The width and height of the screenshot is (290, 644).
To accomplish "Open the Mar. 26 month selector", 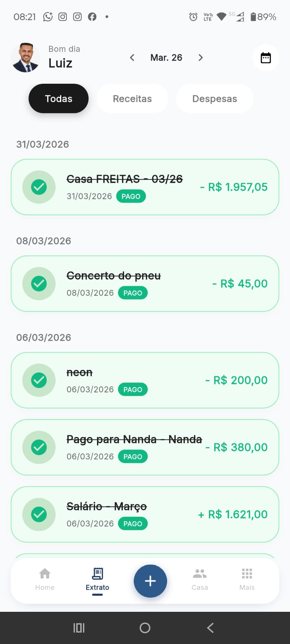I will point(166,58).
